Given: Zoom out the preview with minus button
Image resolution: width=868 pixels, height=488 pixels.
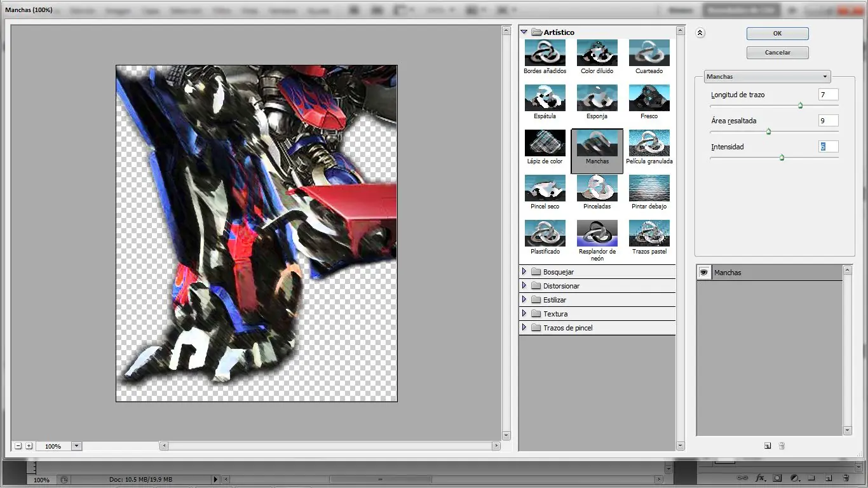Looking at the screenshot, I should coord(18,446).
